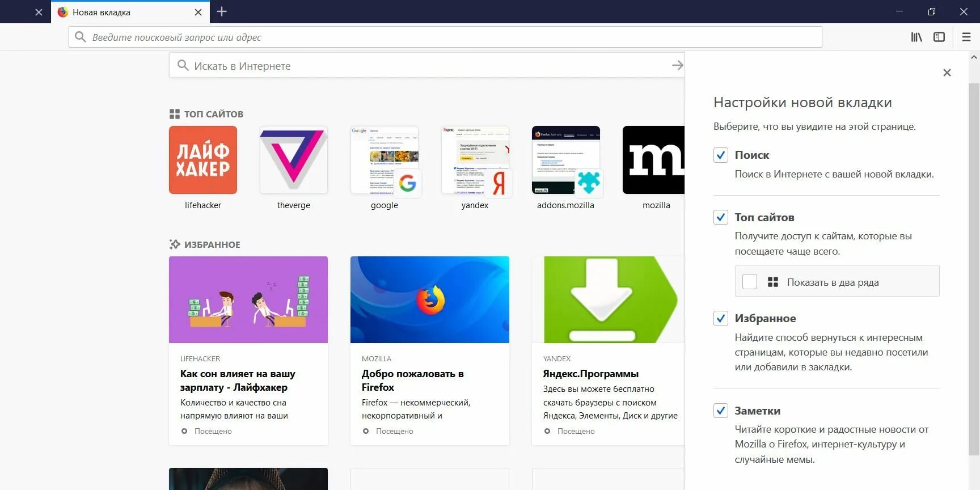Close the first background tab

[x=39, y=12]
